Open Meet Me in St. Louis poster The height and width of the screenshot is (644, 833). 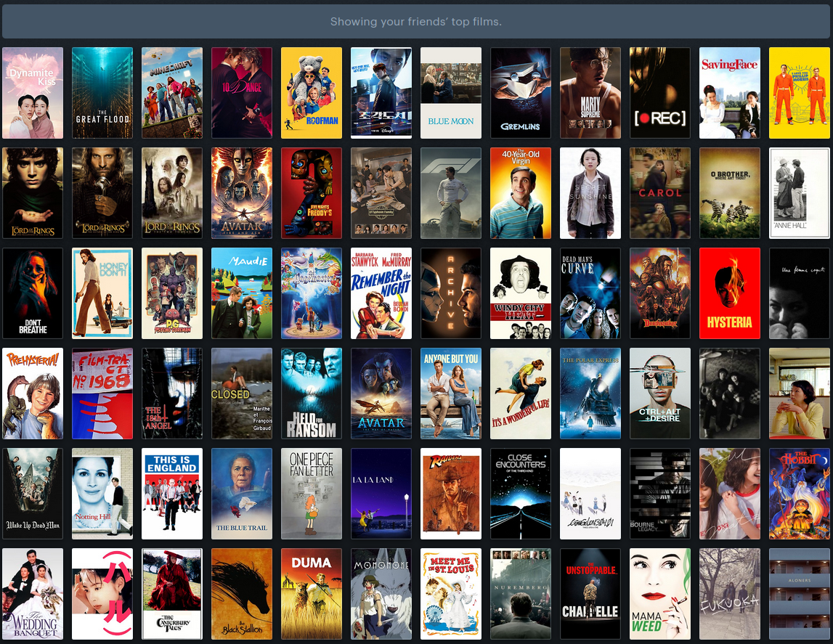click(451, 594)
